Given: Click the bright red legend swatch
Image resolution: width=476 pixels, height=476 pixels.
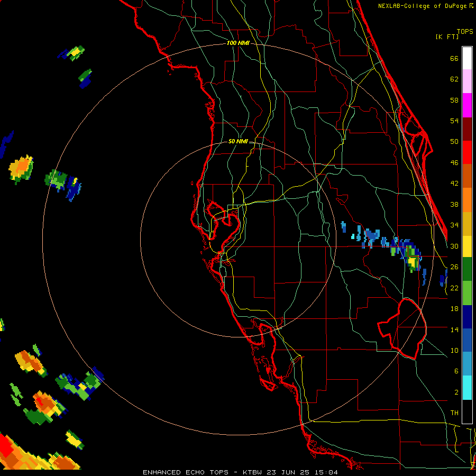Looking at the screenshot, I should point(467,152).
